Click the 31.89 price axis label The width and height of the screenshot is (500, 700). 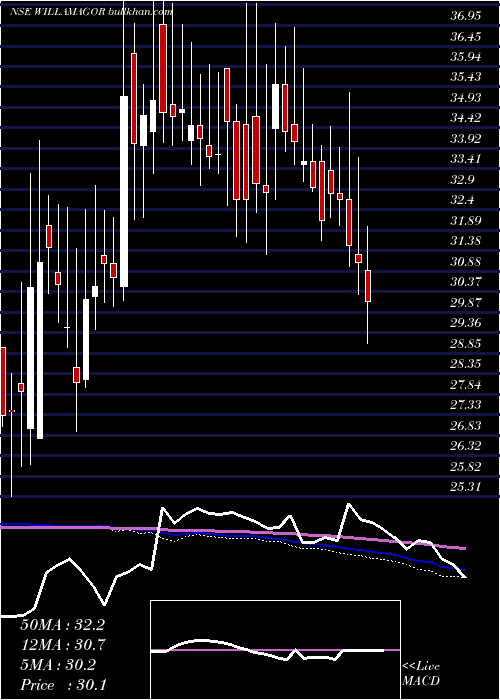click(x=466, y=220)
